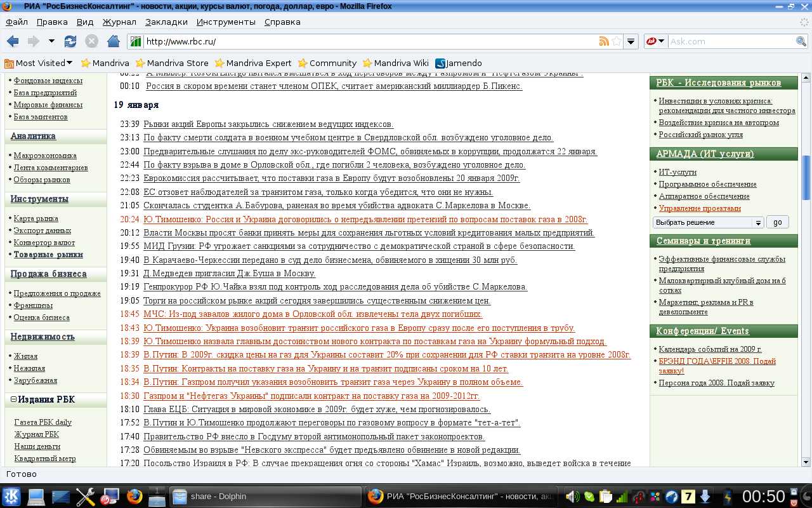Open the Закладки menu

pyautogui.click(x=166, y=22)
